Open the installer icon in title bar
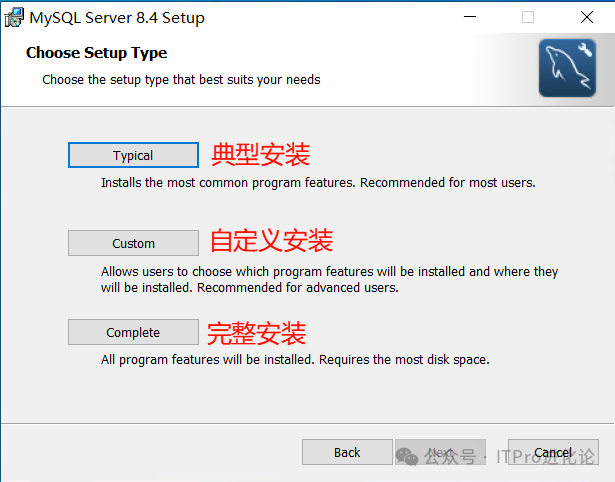615x482 pixels. click(14, 17)
